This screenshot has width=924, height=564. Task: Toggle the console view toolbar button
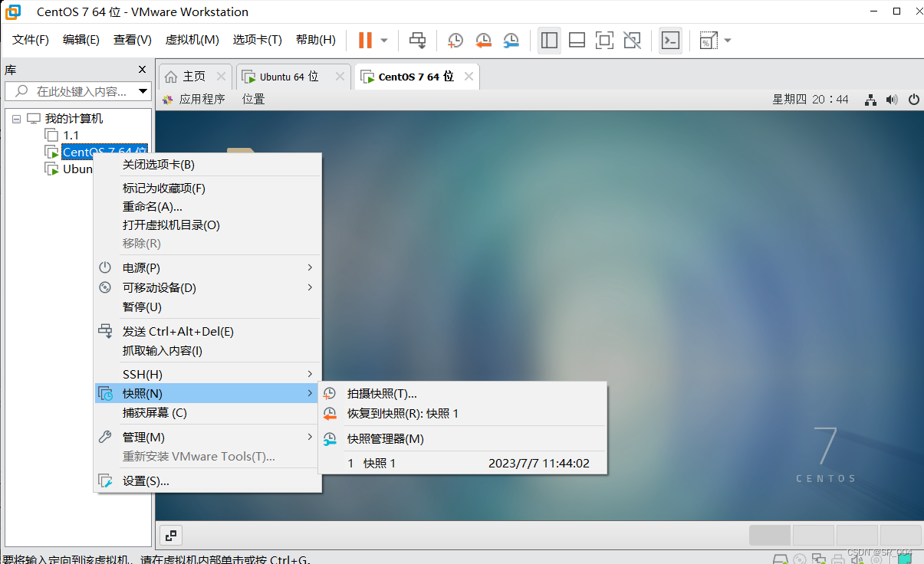point(670,40)
